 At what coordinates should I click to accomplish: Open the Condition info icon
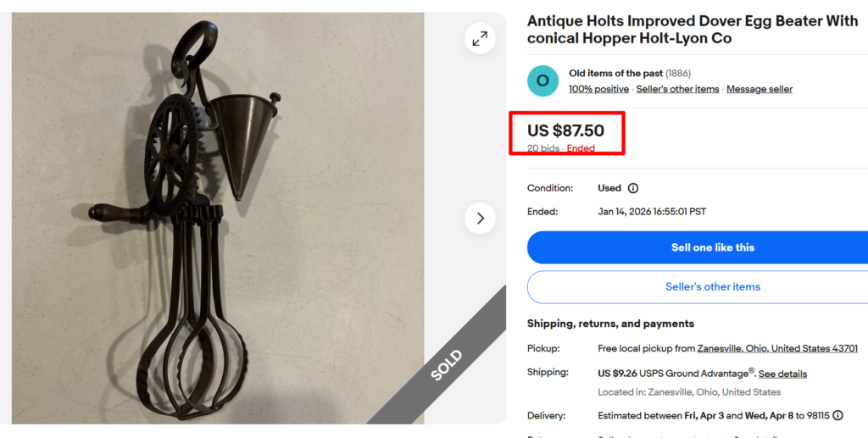(x=632, y=188)
